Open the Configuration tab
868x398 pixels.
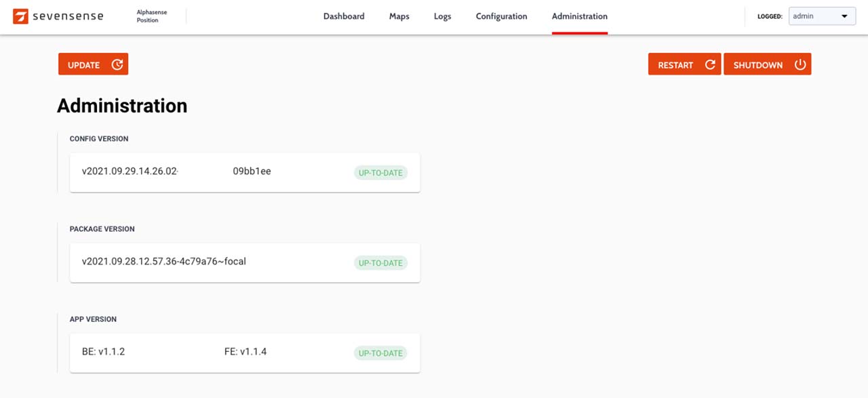501,16
